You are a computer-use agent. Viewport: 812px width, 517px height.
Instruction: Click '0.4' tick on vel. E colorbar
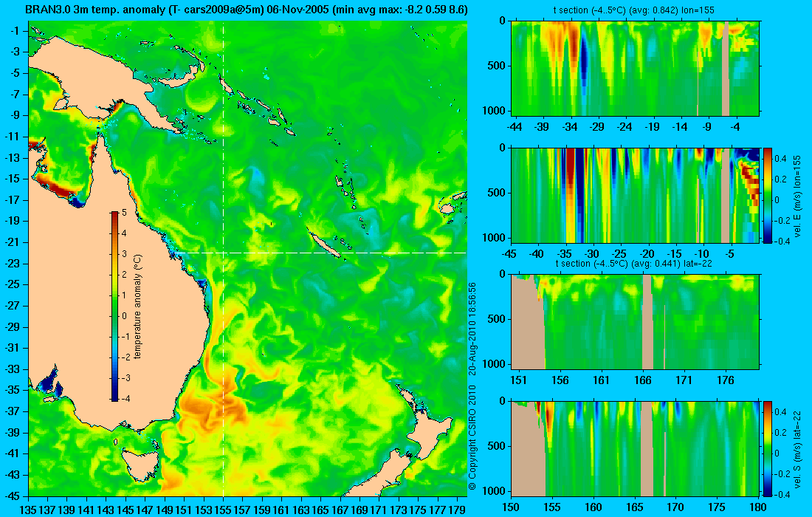[x=780, y=158]
